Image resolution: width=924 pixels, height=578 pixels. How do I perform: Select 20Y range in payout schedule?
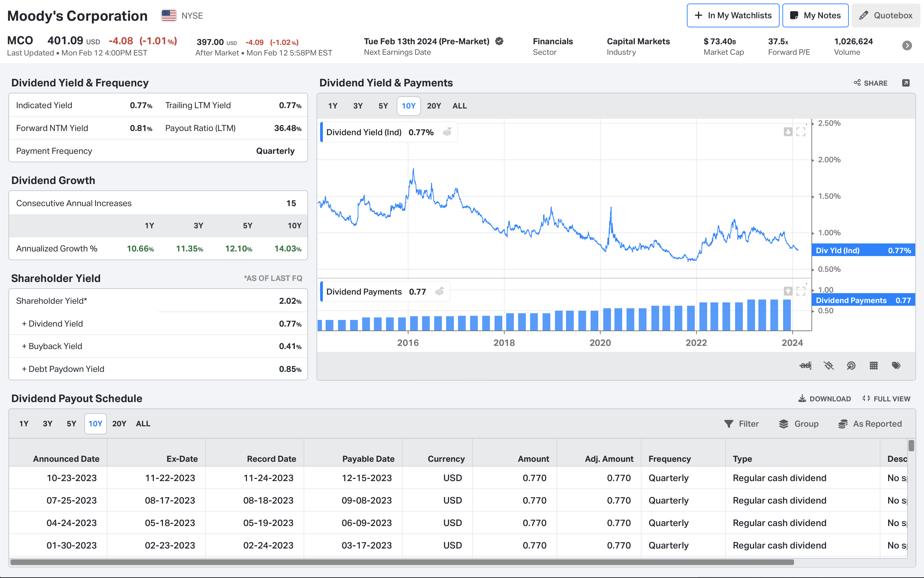[x=119, y=423]
